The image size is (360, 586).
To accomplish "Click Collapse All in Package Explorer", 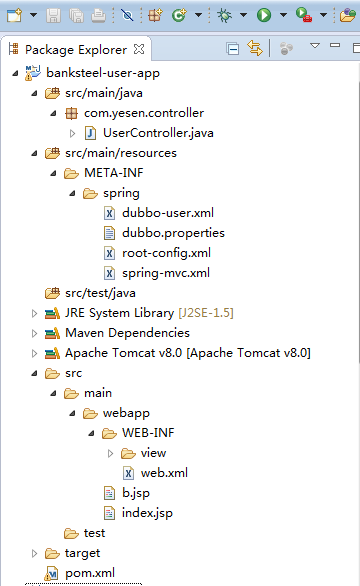I will [x=233, y=49].
